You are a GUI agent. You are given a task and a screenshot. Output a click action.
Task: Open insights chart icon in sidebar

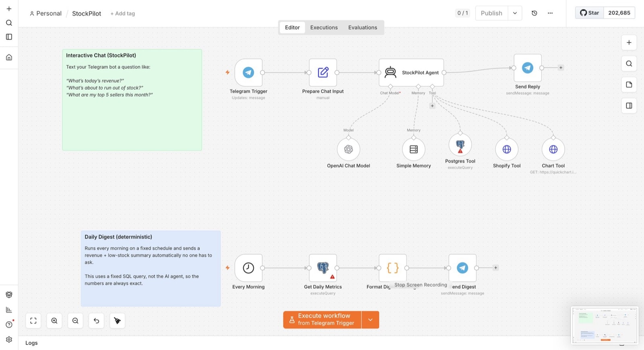coord(9,310)
